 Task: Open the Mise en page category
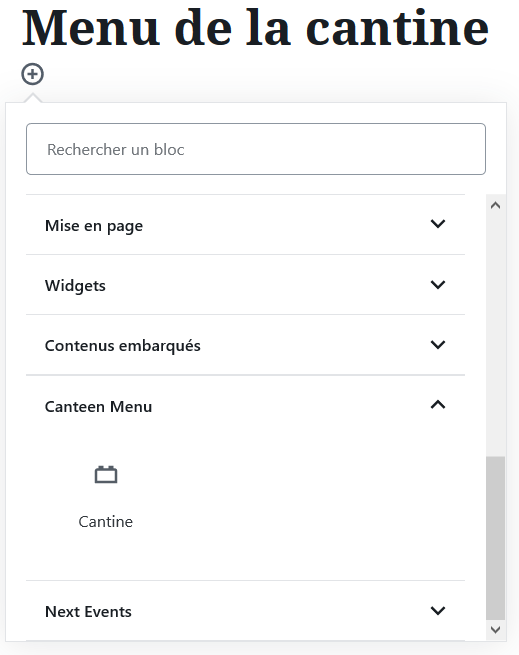point(245,225)
